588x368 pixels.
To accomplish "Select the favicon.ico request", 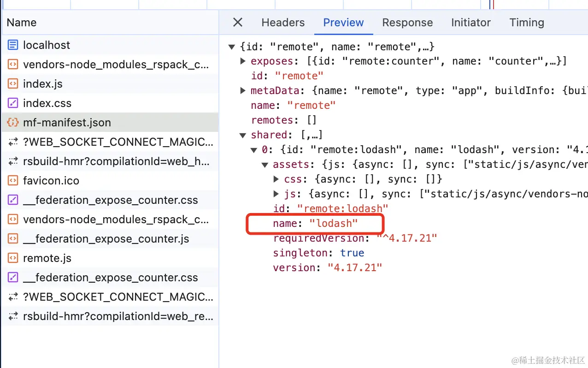I will point(110,181).
